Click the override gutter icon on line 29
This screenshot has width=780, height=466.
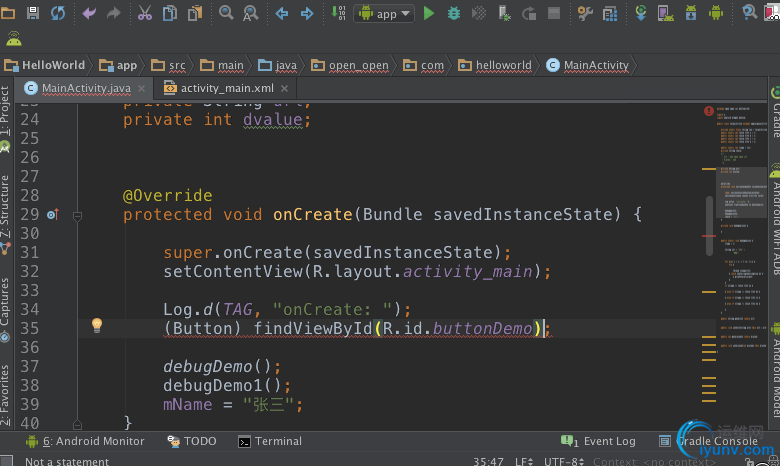click(x=53, y=215)
